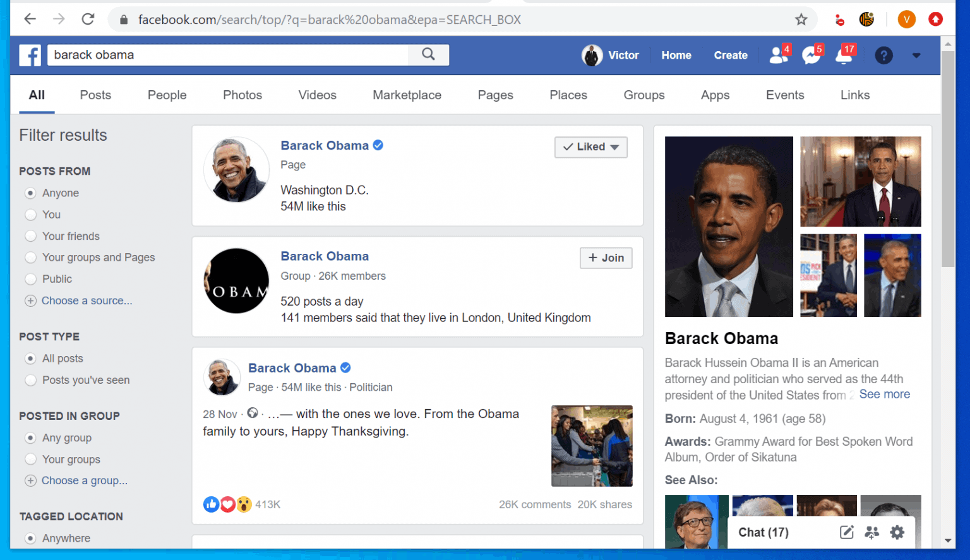Screen dimensions: 970x560
Task: Create new group chat icon in chat bar
Action: pos(872,532)
